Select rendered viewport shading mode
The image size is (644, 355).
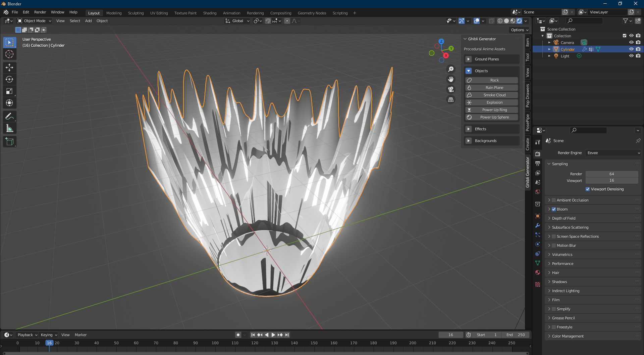point(519,21)
